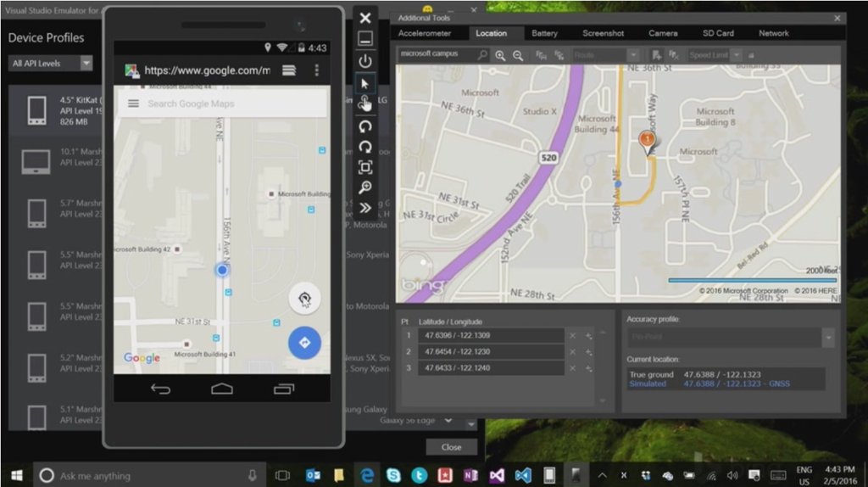Click the additional tools double chevron

(364, 209)
